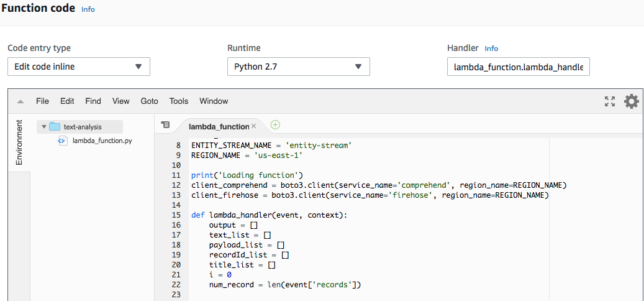Open the Code entry type dropdown
The height and width of the screenshot is (301, 644).
79,67
